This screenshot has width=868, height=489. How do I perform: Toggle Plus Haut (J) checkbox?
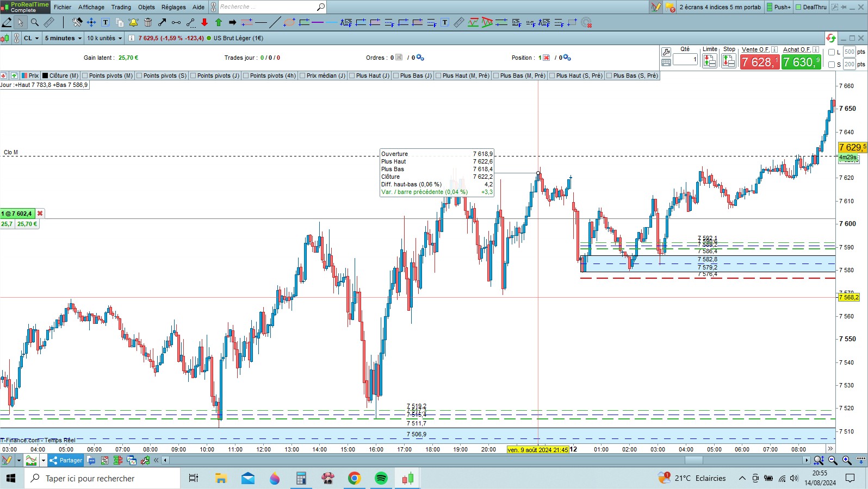pos(352,76)
